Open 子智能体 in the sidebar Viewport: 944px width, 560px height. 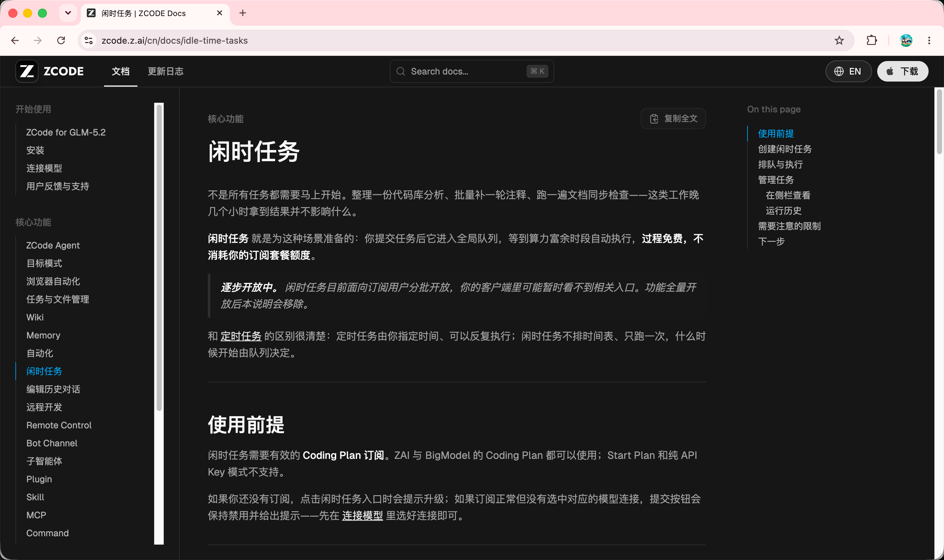[x=44, y=461]
